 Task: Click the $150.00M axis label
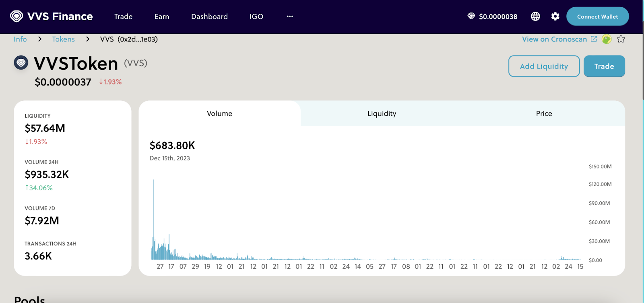(600, 166)
